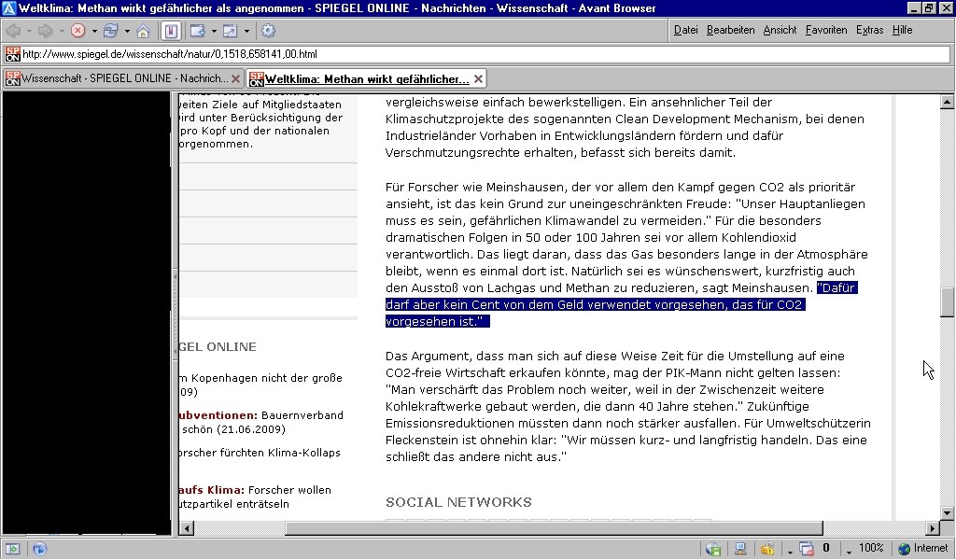Click the Stop loading button
Image resolution: width=956 pixels, height=560 pixels.
(78, 31)
